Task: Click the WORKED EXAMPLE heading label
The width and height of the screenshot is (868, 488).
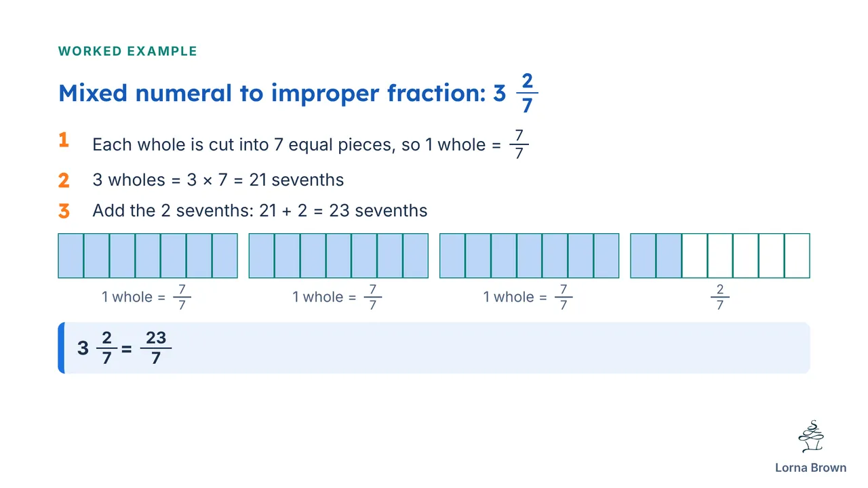Action: (127, 52)
